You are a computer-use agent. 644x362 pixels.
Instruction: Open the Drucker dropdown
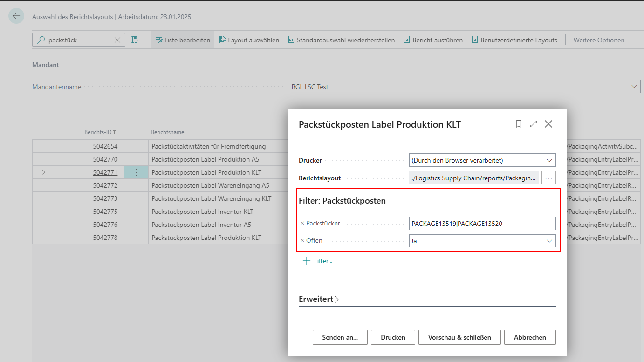click(x=482, y=160)
